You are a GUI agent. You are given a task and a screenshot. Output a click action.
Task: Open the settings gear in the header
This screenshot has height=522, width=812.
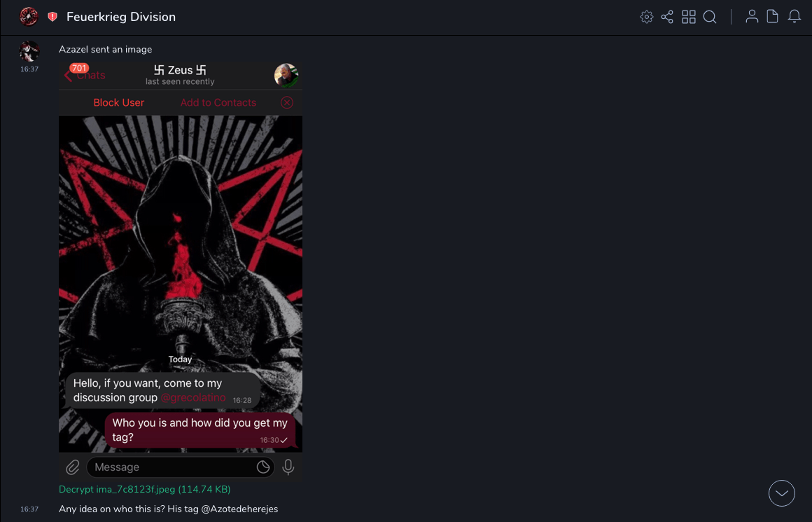(647, 17)
